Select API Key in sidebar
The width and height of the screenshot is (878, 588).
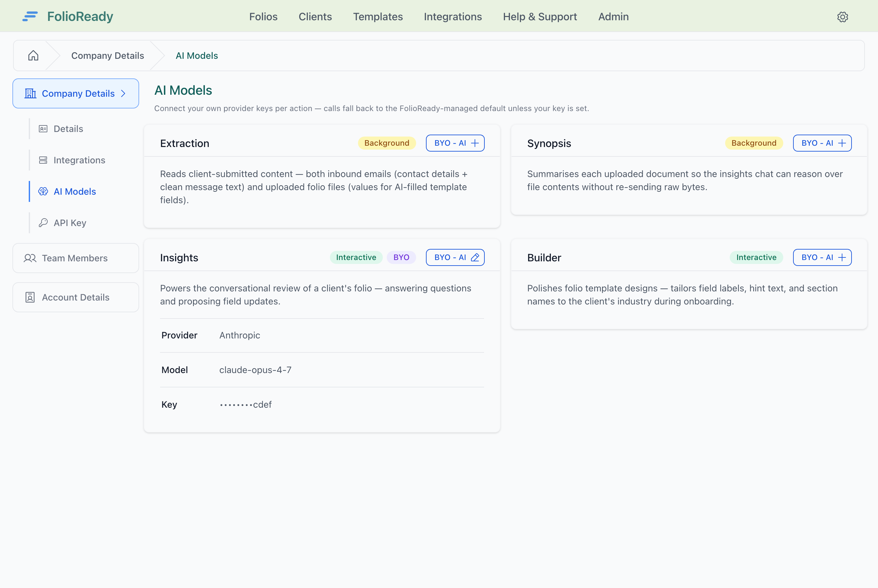(x=70, y=223)
